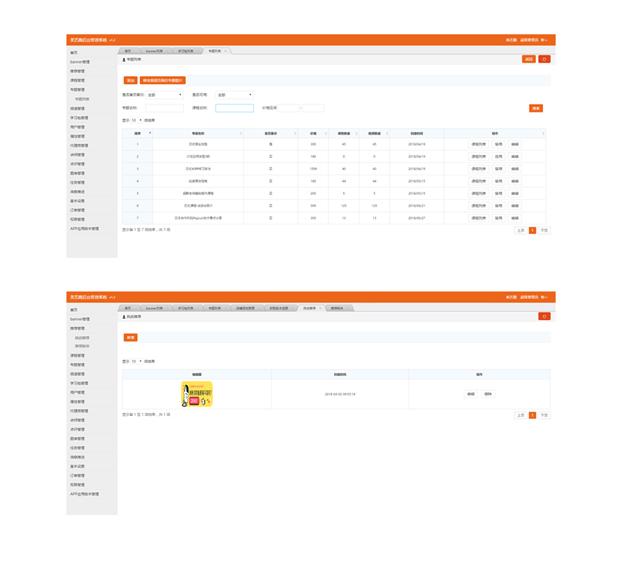Open the user menu chevron in the upper header
Image resolution: width=620 pixels, height=564 pixels.
[544, 40]
